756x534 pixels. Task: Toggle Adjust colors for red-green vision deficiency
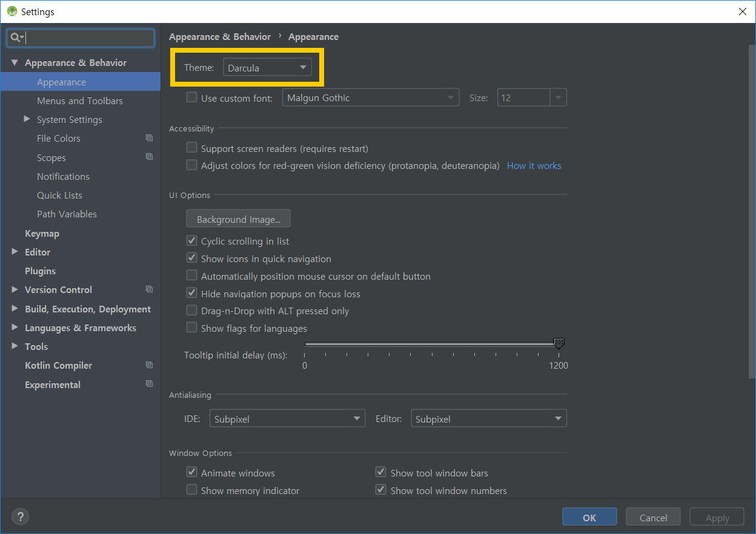click(x=191, y=165)
